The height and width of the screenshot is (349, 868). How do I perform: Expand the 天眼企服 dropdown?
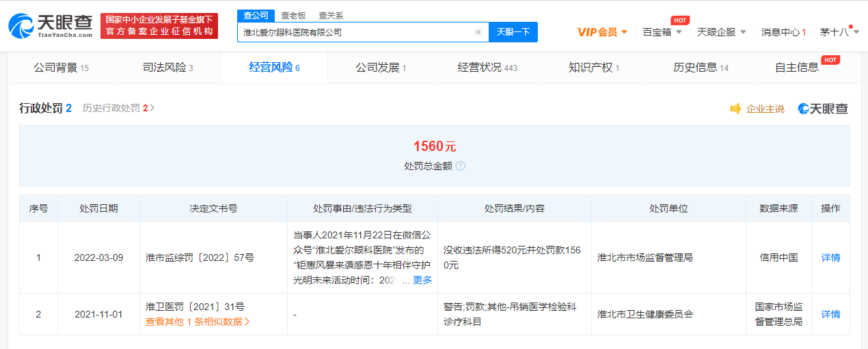coord(721,32)
